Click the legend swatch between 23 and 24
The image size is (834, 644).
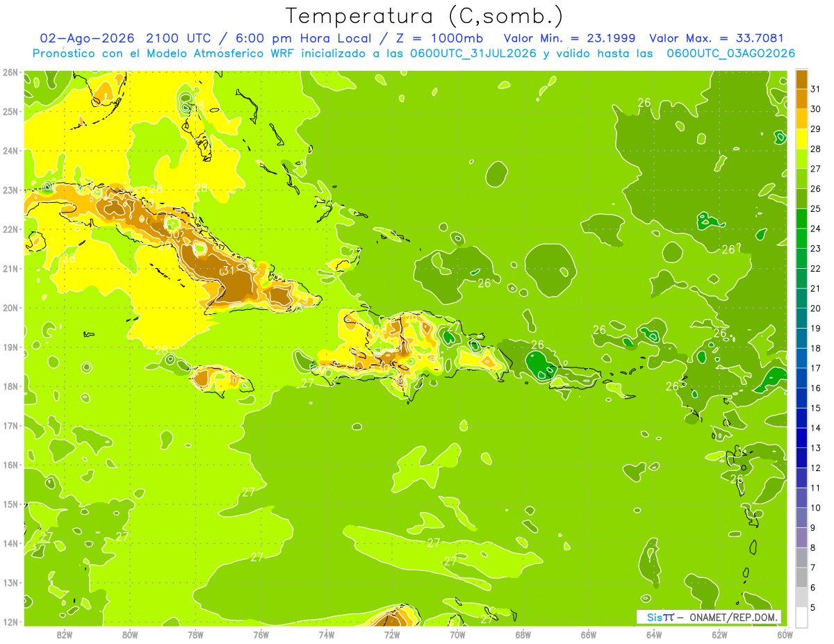coord(801,238)
